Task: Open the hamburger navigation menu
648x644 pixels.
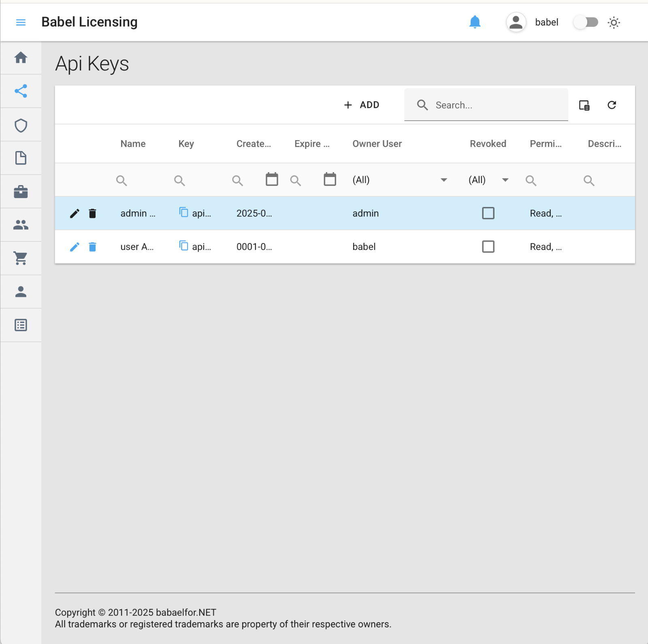Action: 21,22
